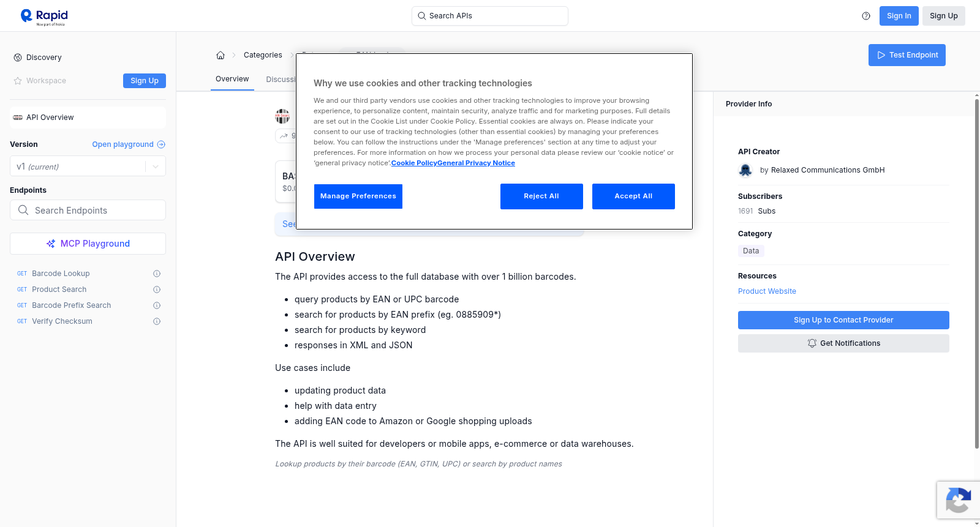The height and width of the screenshot is (527, 980).
Task: Click the barcode API logo thumbnail
Action: tap(282, 116)
